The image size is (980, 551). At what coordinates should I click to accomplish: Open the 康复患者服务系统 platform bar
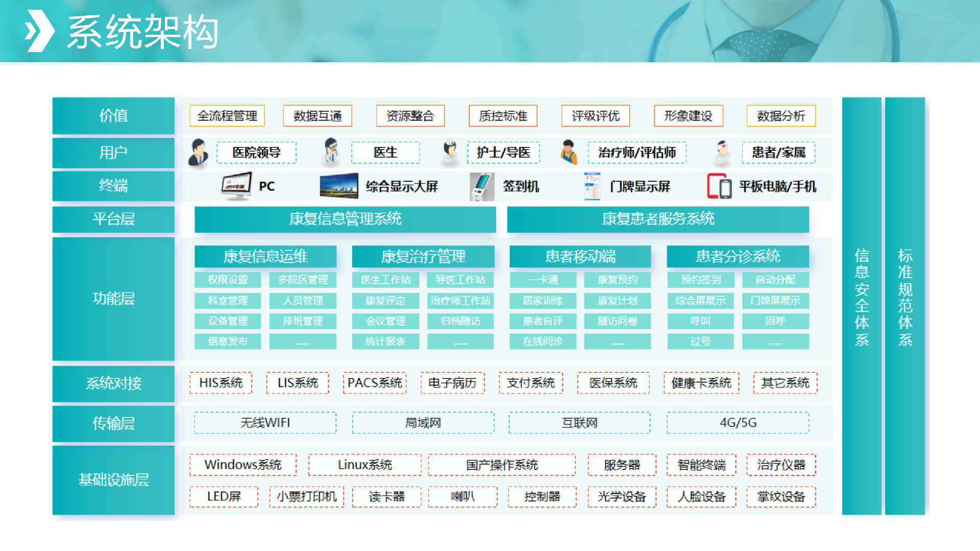click(x=658, y=219)
